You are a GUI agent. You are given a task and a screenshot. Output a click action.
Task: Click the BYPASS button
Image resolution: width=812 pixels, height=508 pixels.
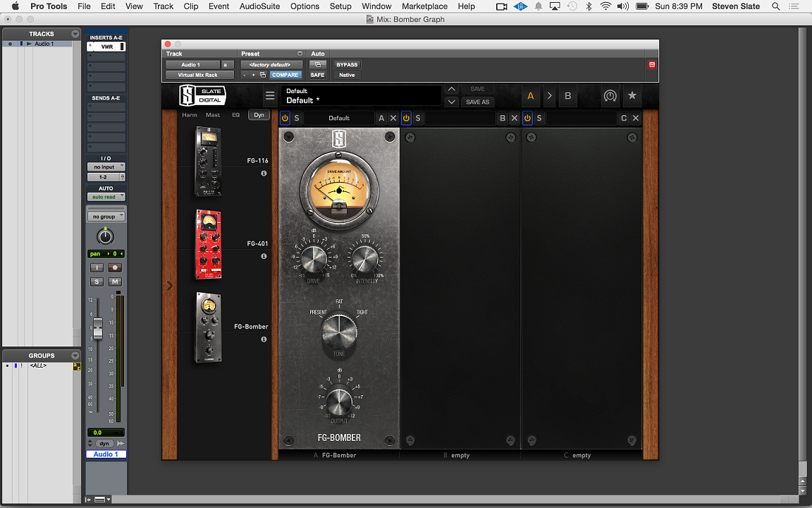point(347,65)
